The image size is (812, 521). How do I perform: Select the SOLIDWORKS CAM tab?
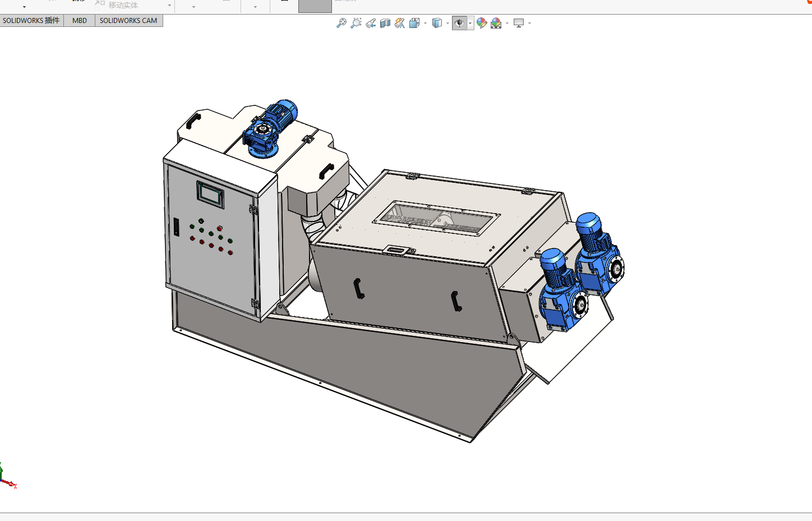tap(128, 21)
